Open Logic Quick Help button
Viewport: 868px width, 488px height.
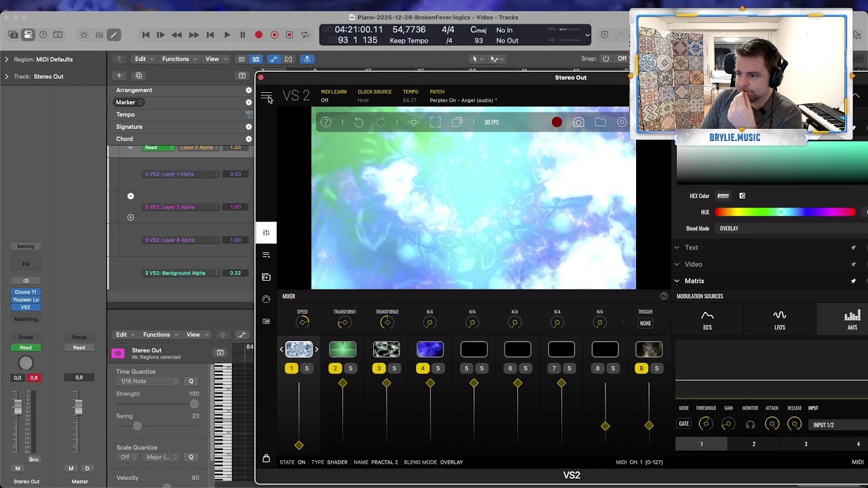[43, 35]
